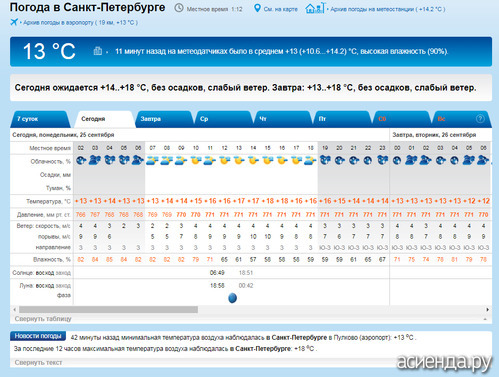Click the Влажность, % row label
The height and width of the screenshot is (377, 499).
pos(52,259)
